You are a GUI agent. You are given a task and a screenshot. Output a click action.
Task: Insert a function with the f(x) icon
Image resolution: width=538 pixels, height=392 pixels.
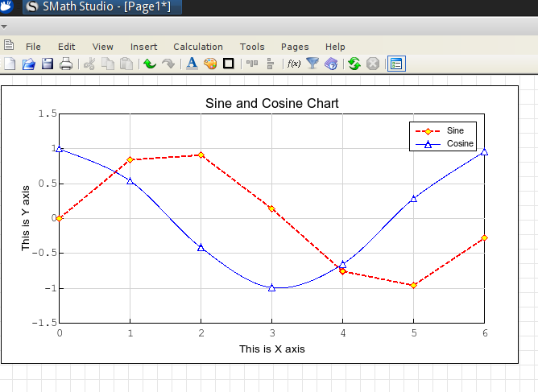pyautogui.click(x=294, y=64)
